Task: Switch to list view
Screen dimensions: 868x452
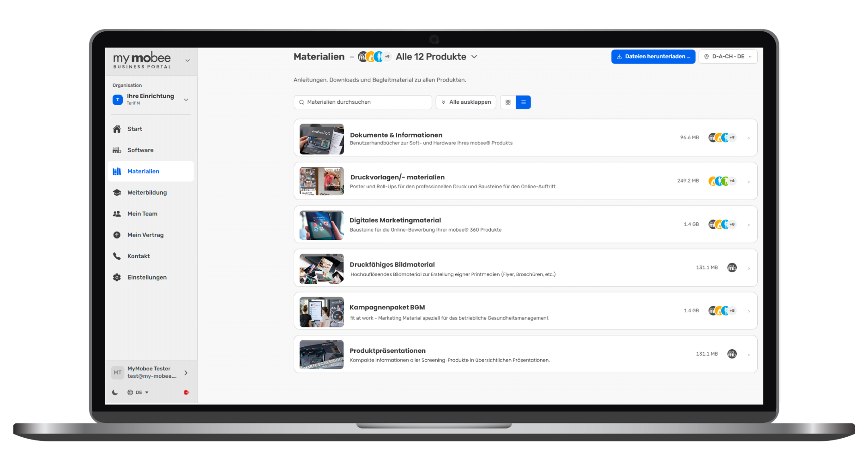Action: coord(523,102)
